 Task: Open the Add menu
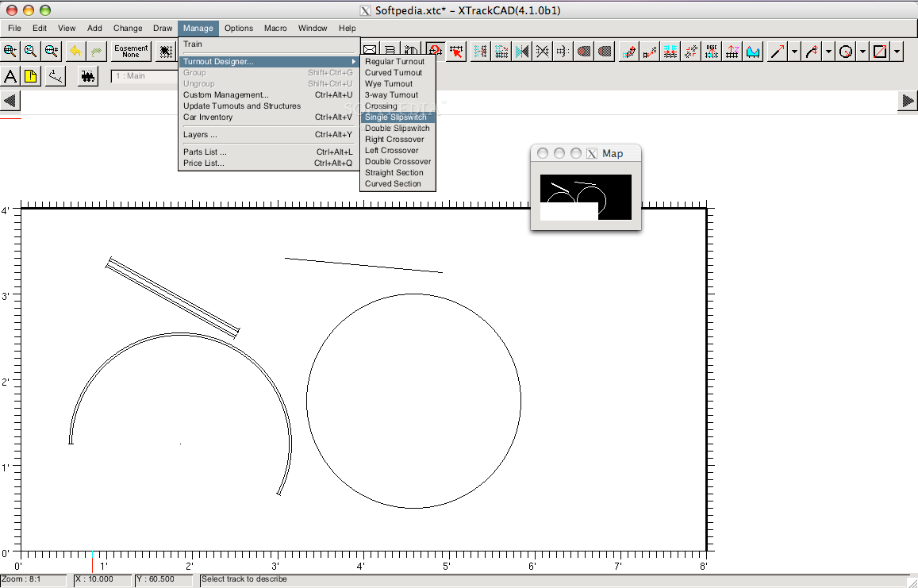(94, 28)
